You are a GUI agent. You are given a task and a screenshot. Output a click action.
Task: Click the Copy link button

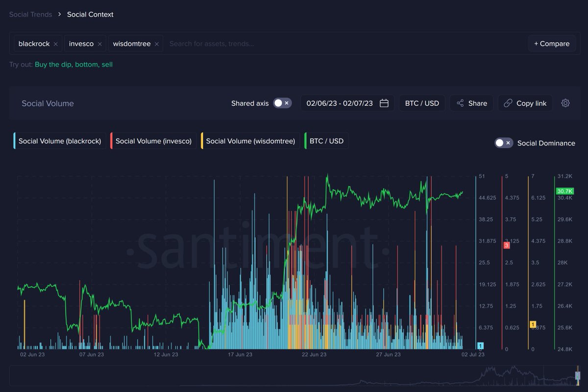click(x=525, y=103)
